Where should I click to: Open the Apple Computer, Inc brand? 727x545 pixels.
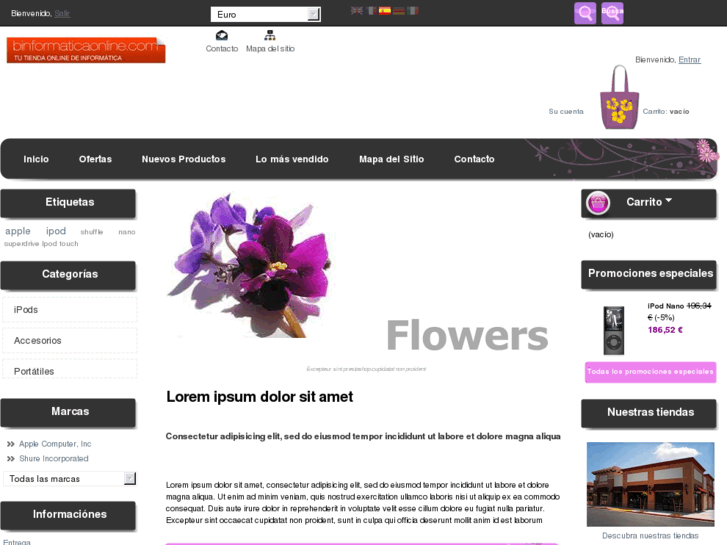[55, 444]
